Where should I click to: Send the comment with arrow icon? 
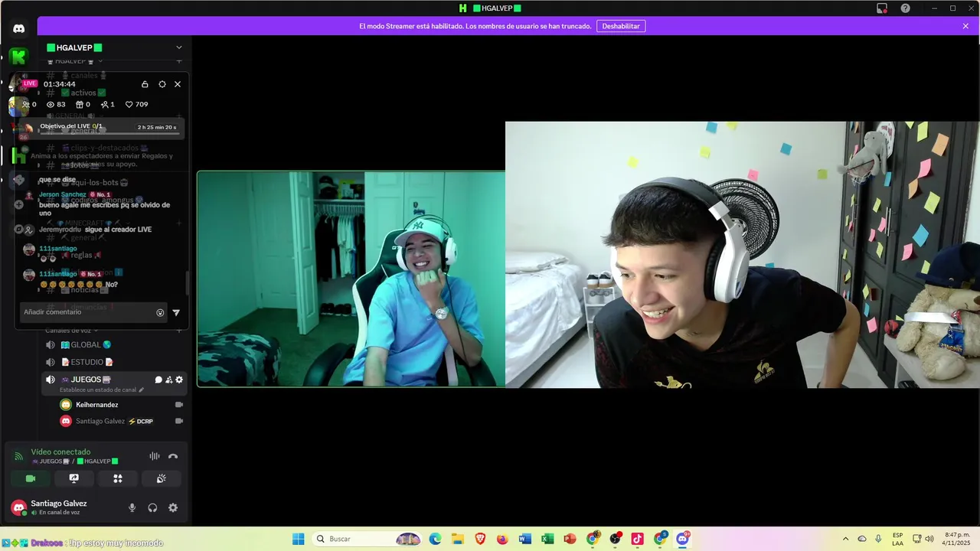(x=176, y=312)
